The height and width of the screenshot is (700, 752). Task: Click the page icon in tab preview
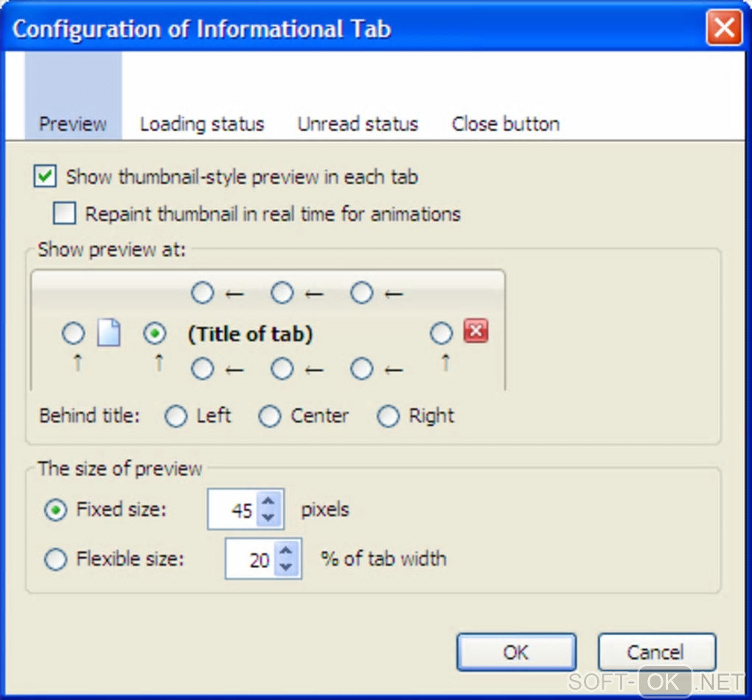click(x=108, y=334)
